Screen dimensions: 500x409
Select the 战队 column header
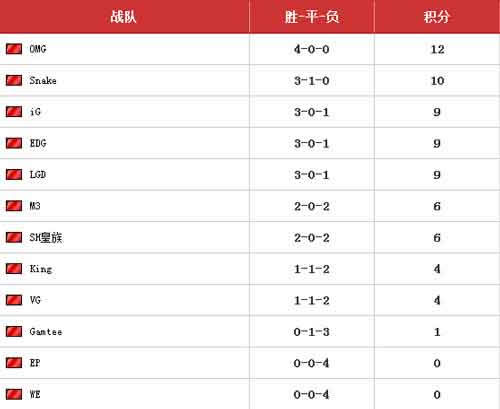click(x=124, y=16)
